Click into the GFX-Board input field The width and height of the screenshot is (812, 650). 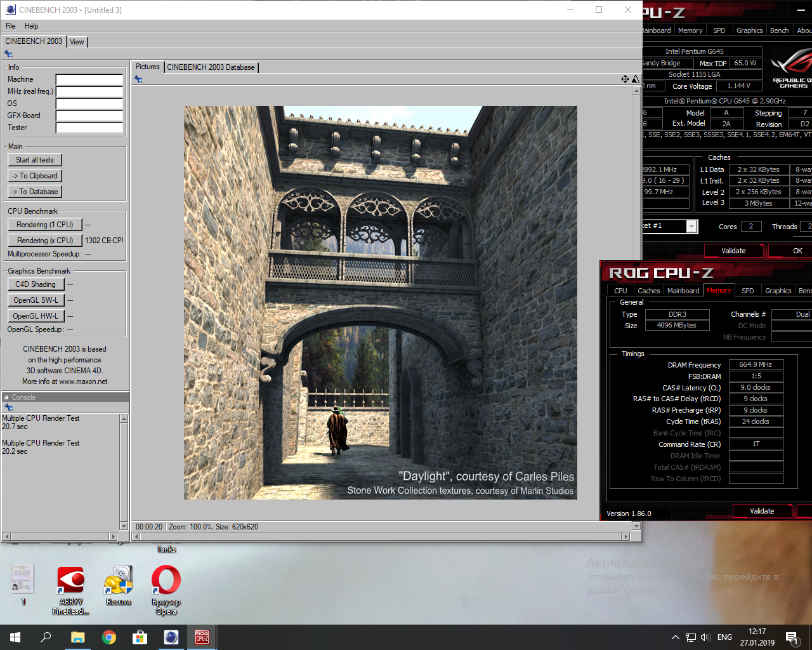point(89,116)
